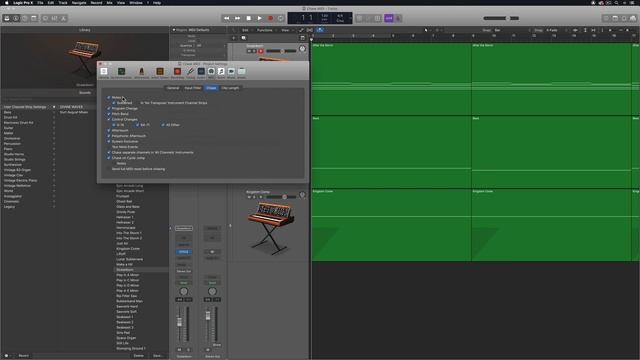640x360 pixels.
Task: Click the Rewind transport button
Action: click(x=227, y=18)
